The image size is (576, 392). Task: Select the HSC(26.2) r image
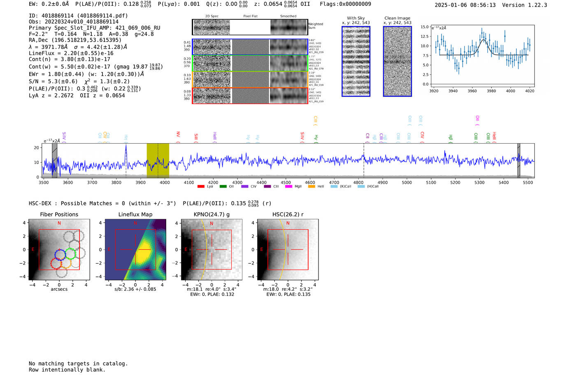[288, 250]
